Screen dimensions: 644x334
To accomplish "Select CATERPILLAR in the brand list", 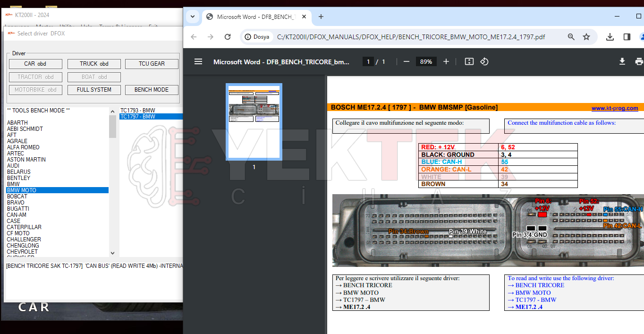I will tap(57, 227).
